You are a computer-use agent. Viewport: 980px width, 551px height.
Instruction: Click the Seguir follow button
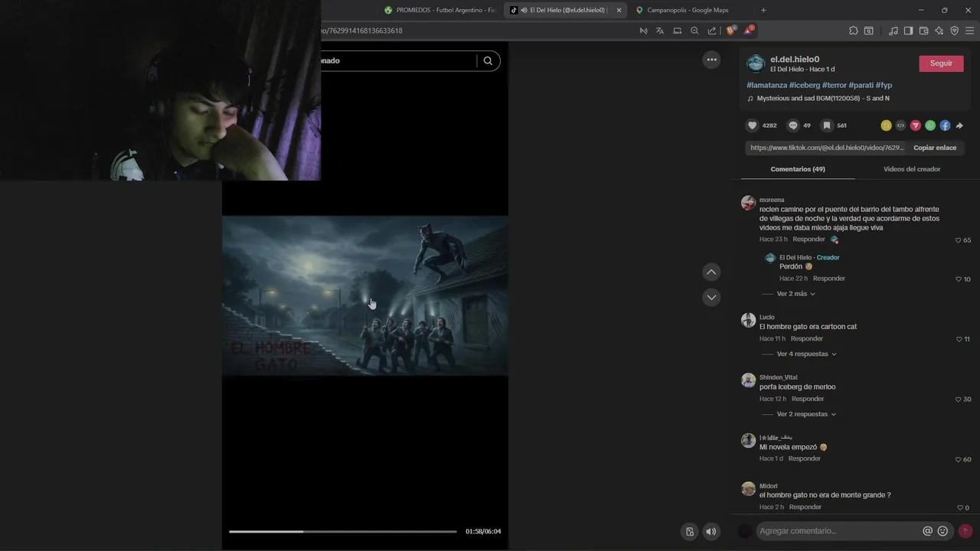pos(941,64)
